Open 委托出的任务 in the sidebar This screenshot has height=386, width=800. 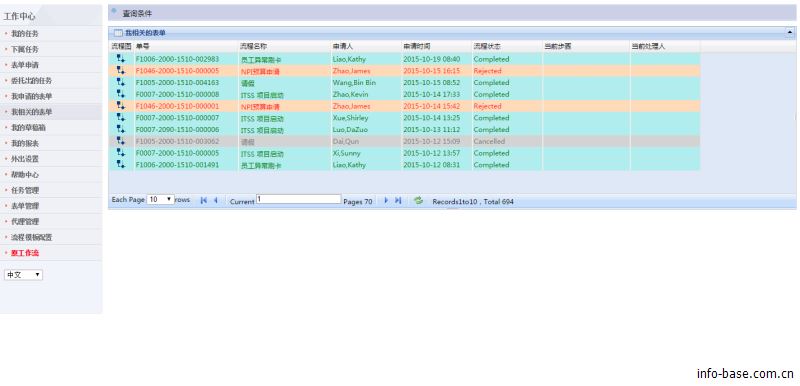coord(31,81)
